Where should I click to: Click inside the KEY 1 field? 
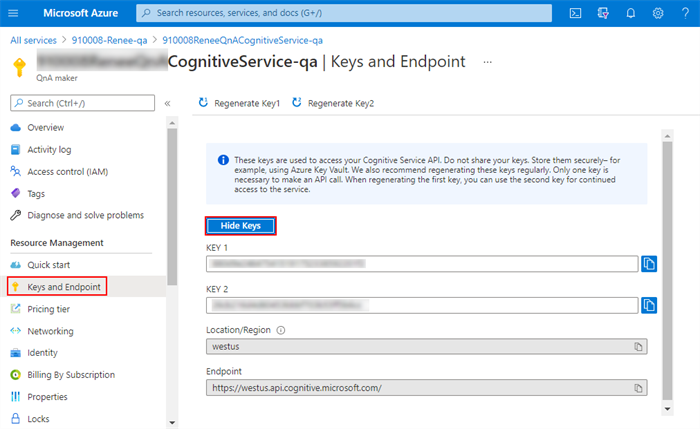[x=422, y=264]
